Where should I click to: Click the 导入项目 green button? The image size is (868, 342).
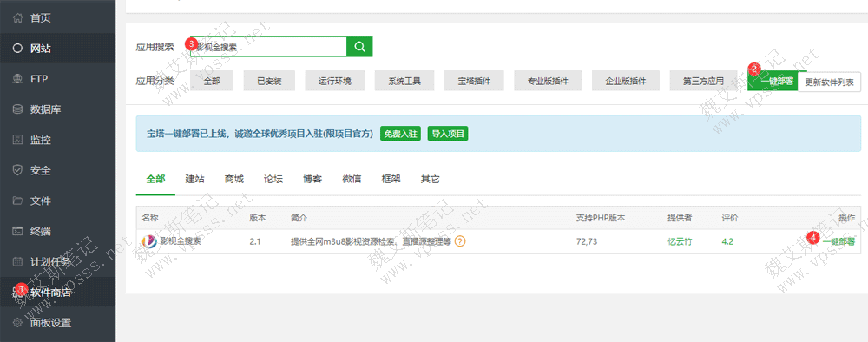point(448,134)
